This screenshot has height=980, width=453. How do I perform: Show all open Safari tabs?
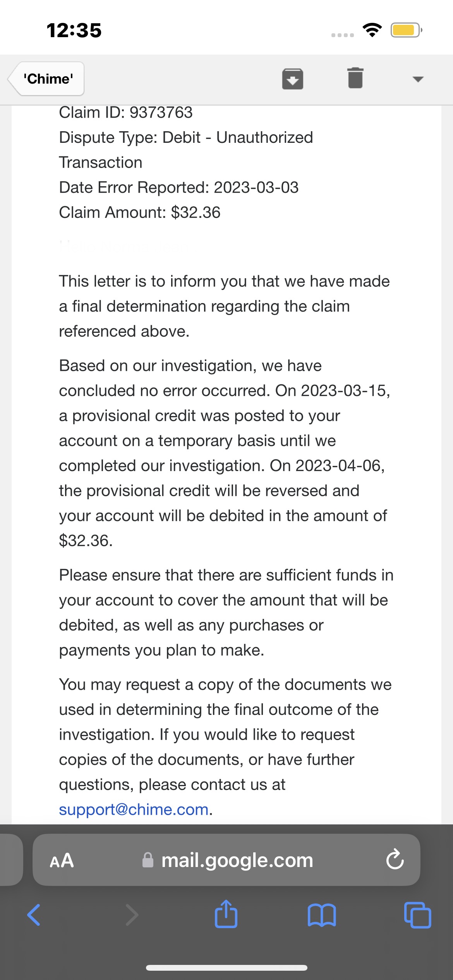pyautogui.click(x=417, y=915)
